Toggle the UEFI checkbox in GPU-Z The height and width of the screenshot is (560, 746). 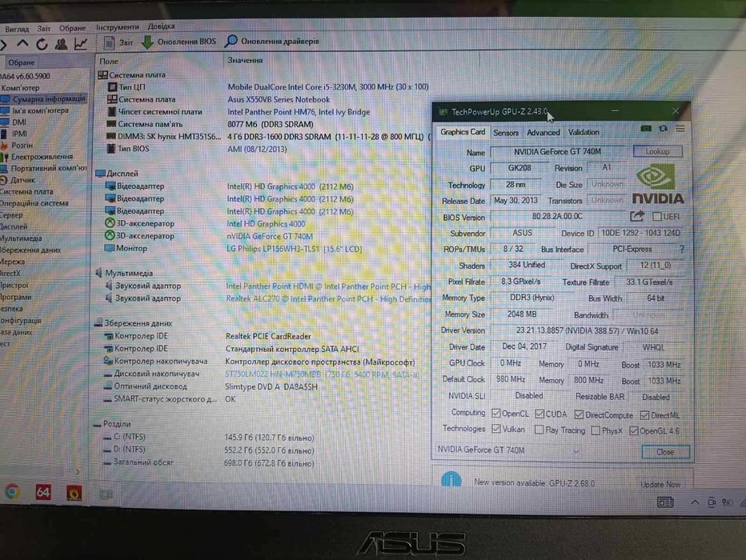[x=657, y=217]
